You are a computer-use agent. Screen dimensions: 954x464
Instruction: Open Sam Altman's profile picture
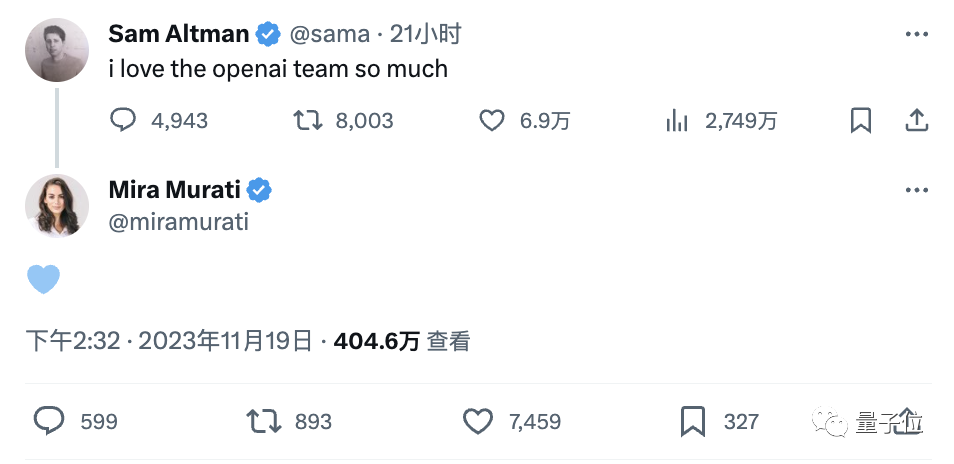pos(57,50)
